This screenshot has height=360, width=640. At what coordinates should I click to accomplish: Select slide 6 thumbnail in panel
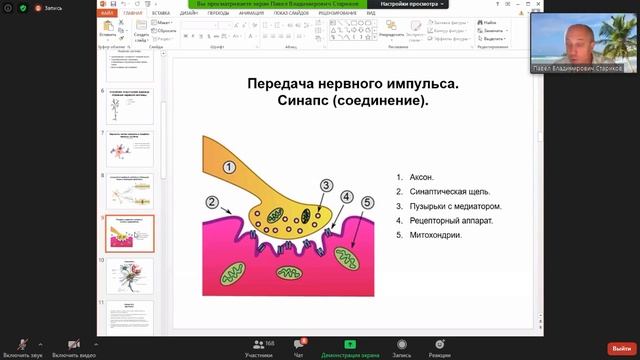130,106
